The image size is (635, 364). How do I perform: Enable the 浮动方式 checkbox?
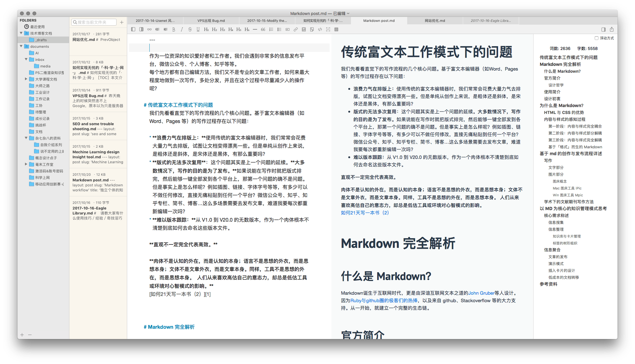click(x=596, y=38)
